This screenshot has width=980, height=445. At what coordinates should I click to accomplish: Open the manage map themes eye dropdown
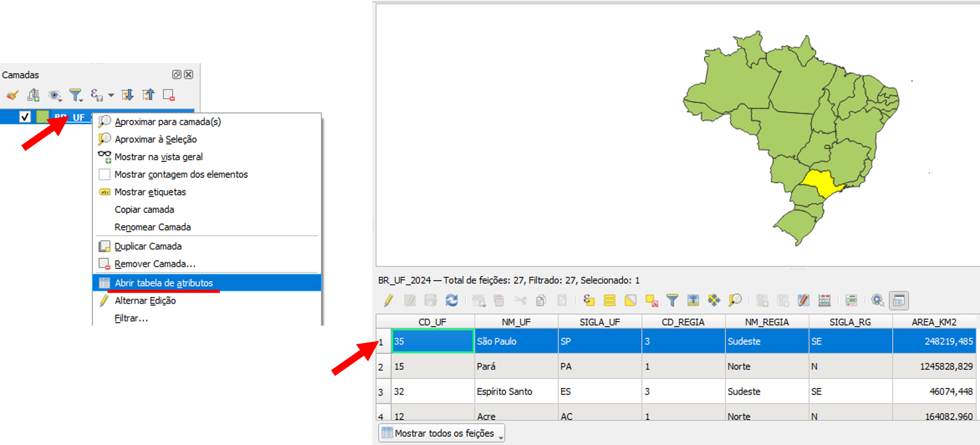point(55,95)
